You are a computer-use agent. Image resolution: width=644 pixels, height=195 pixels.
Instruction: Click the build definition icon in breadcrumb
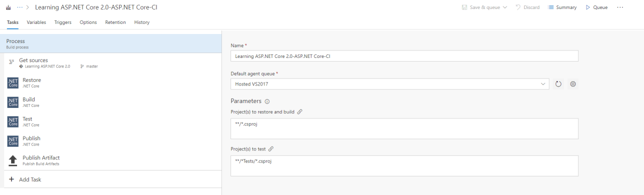(9, 7)
